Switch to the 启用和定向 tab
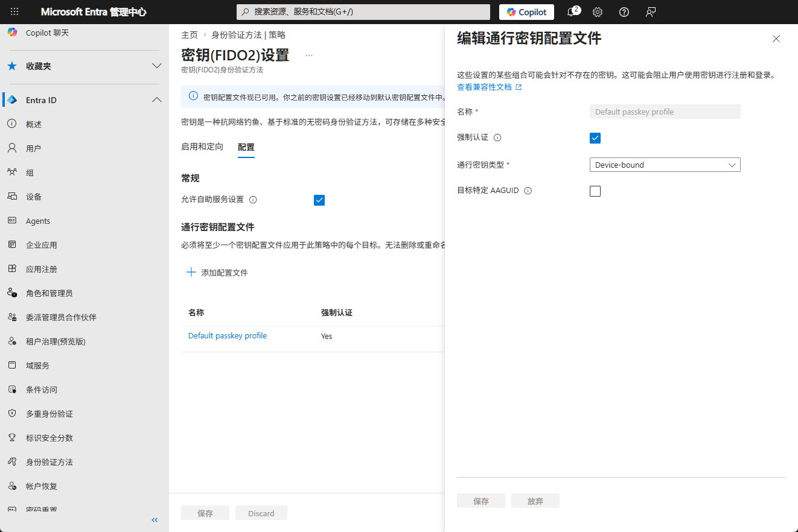798x532 pixels. (x=202, y=147)
